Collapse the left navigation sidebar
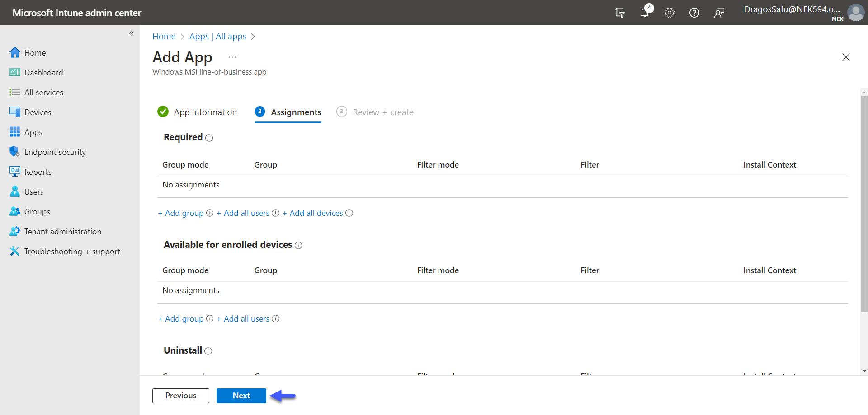The height and width of the screenshot is (415, 868). pos(132,33)
